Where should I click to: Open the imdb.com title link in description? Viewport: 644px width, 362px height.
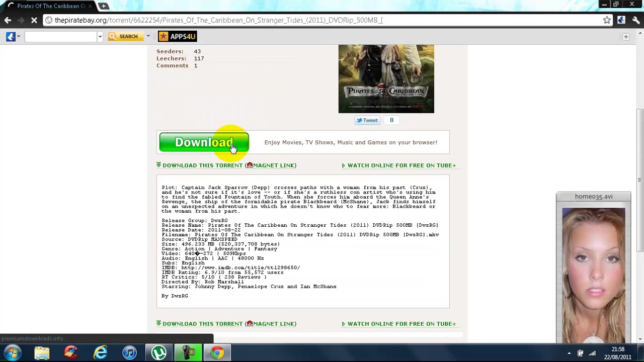240,267
